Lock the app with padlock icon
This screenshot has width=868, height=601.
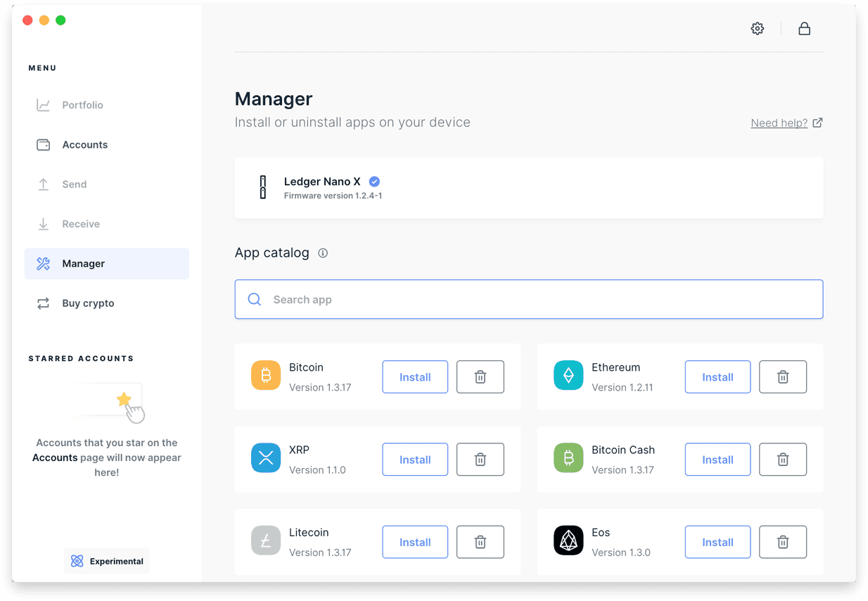(804, 29)
